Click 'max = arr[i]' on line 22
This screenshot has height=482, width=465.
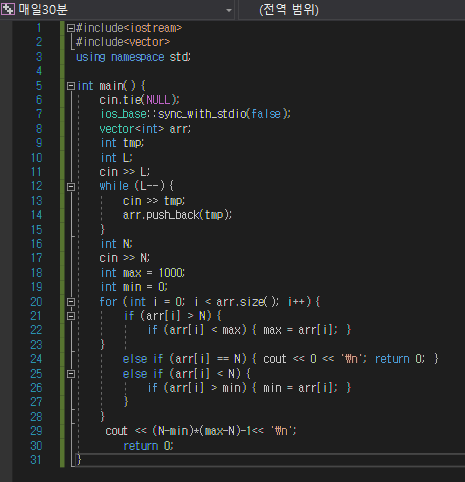[x=300, y=330]
